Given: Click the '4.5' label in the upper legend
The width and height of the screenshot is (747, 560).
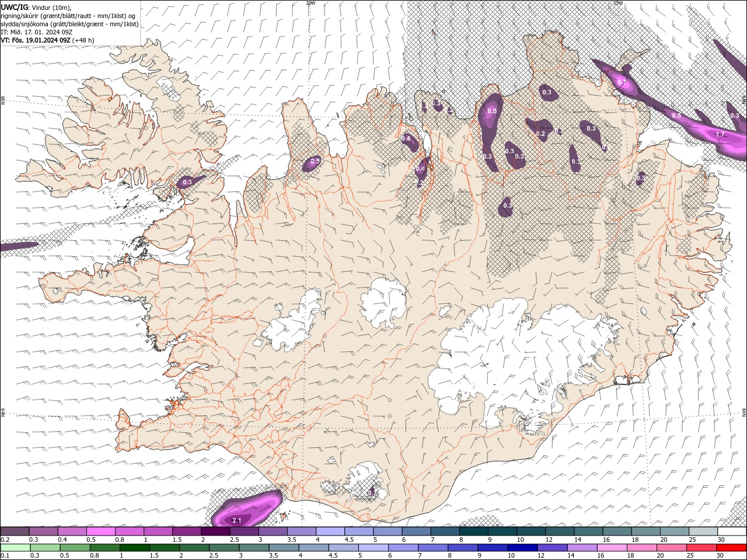Looking at the screenshot, I should click(x=349, y=540).
